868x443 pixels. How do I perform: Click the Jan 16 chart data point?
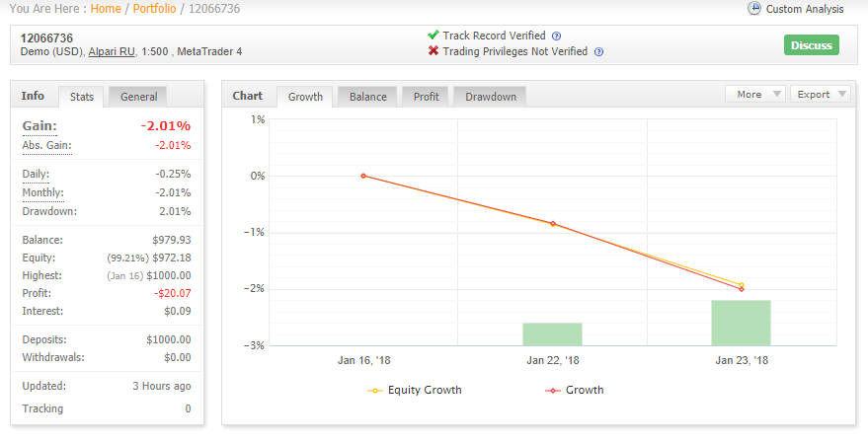363,176
